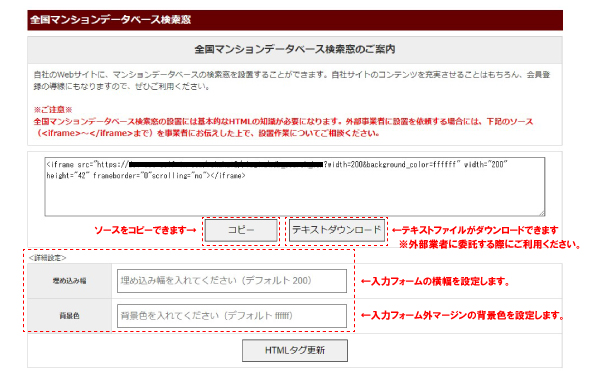
Task: Focus the 埋め込み幅 input field
Action: pos(232,281)
